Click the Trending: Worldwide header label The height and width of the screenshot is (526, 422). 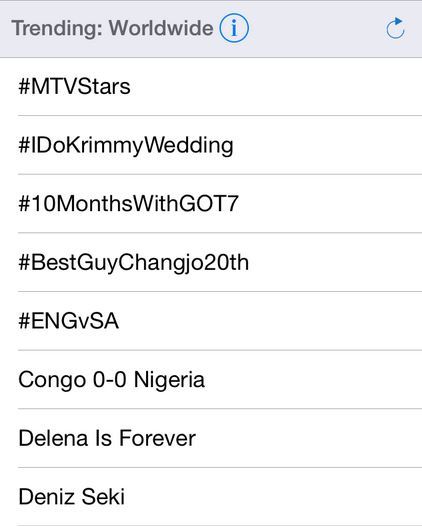(112, 28)
